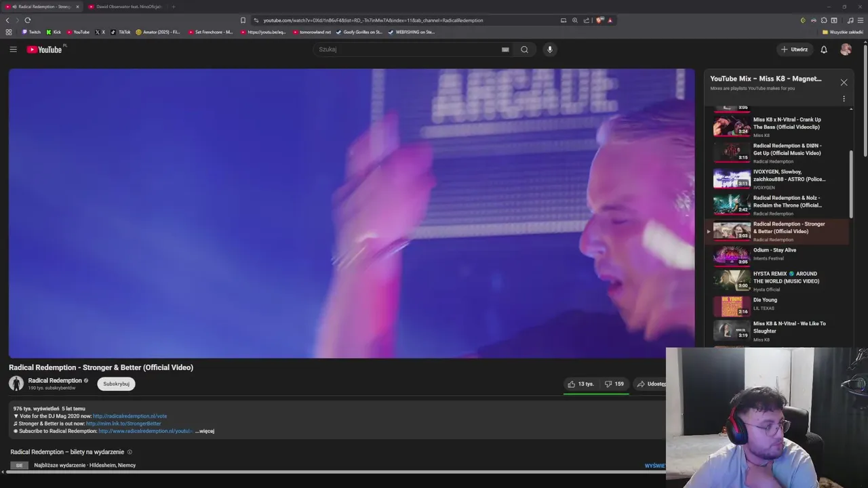
Task: Open the account avatar menu
Action: (x=846, y=49)
